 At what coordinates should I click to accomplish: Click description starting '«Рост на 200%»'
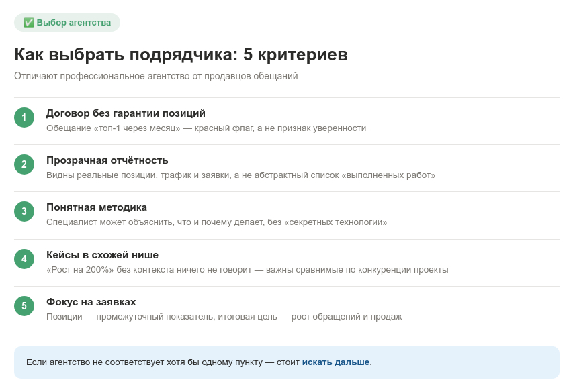pyautogui.click(x=247, y=270)
